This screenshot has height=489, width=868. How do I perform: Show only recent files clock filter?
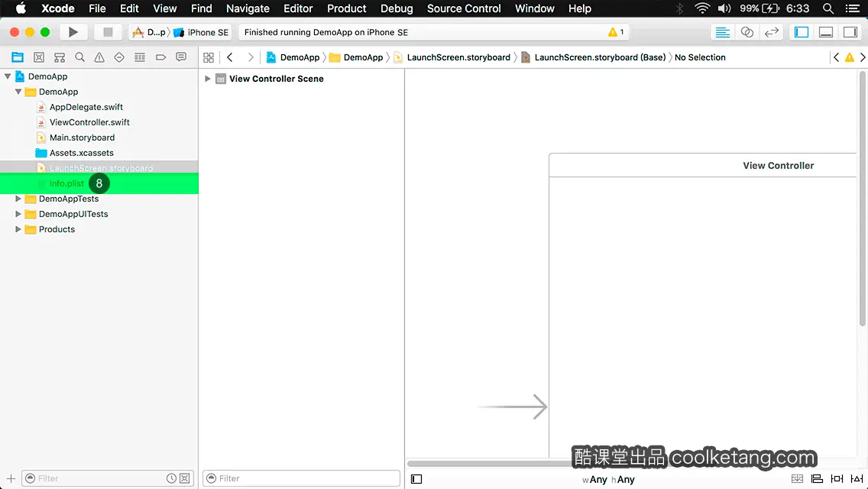[172, 478]
